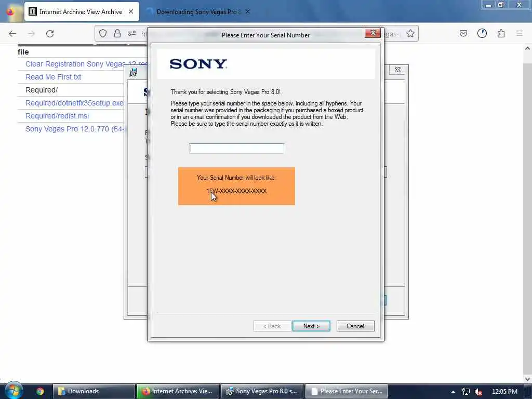
Task: Close the Internet Archive browser tab
Action: click(x=131, y=11)
